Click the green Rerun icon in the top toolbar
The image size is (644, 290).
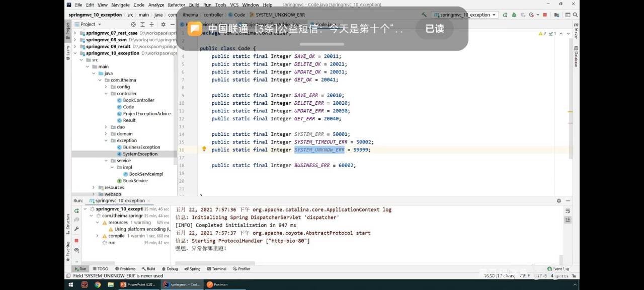505,15
